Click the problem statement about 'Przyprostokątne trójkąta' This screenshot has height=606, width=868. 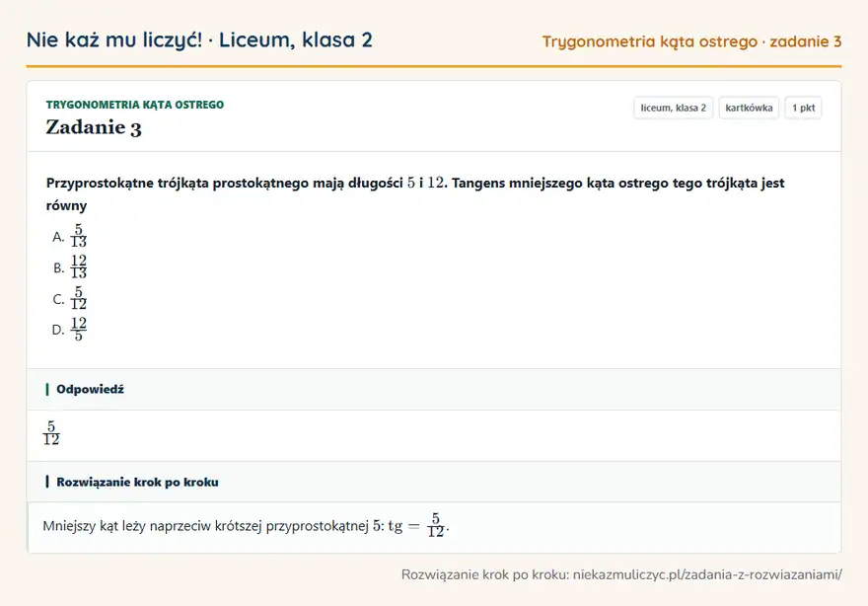(415, 193)
